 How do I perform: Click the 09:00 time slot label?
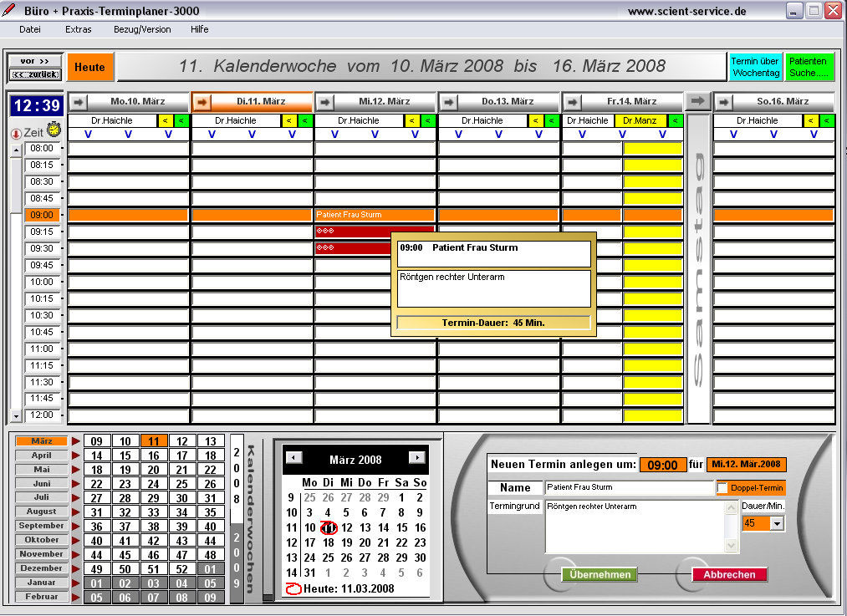click(x=42, y=215)
